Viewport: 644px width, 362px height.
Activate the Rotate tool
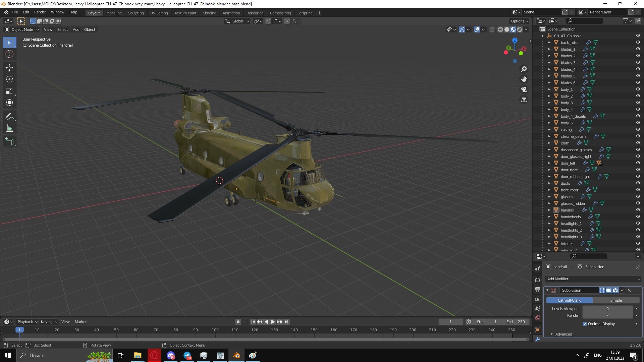[x=9, y=79]
